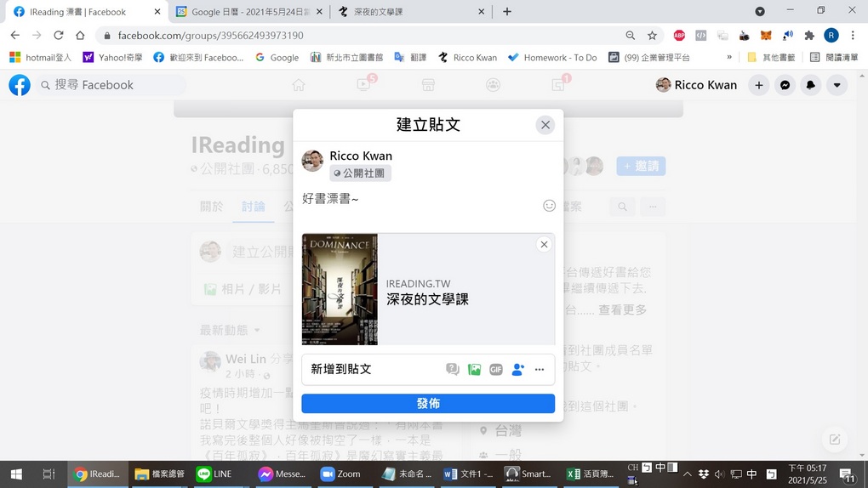Switch to Google 日曆 browser tab

(x=249, y=12)
